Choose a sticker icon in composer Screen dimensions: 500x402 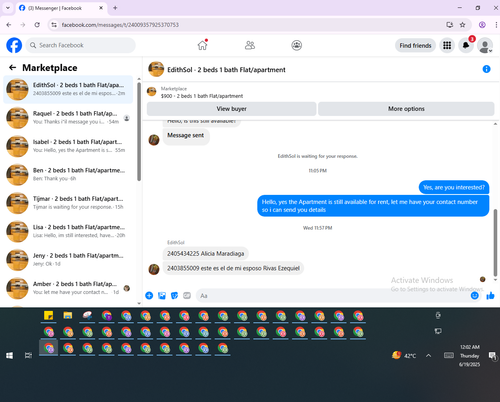pyautogui.click(x=174, y=295)
